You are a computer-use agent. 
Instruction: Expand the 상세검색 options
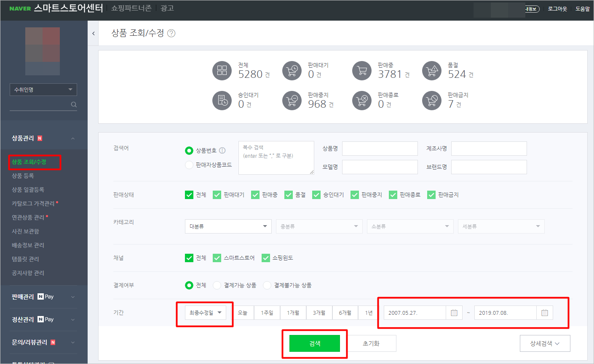tap(545, 343)
